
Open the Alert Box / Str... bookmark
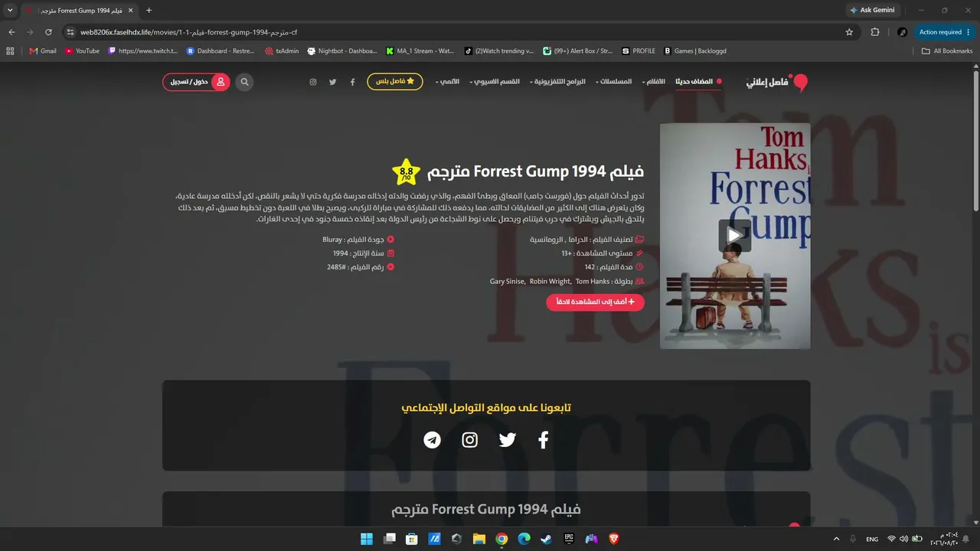click(578, 51)
